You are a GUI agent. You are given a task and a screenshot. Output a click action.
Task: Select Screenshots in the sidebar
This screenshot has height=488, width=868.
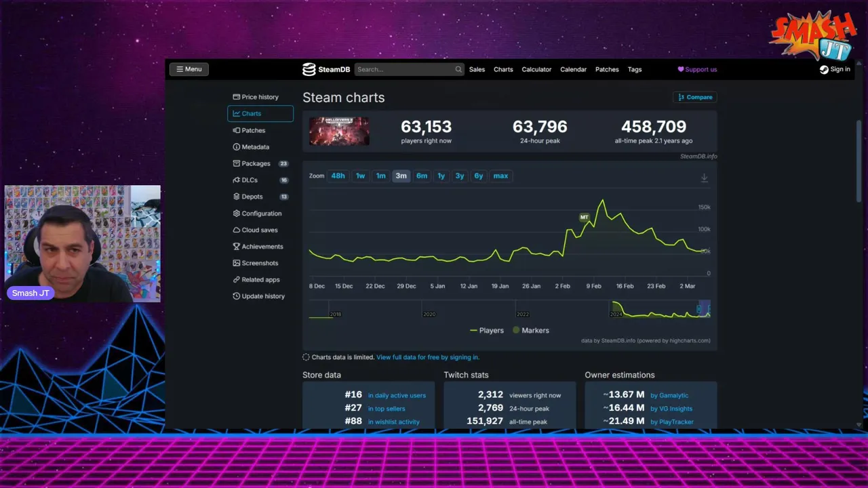pos(260,263)
